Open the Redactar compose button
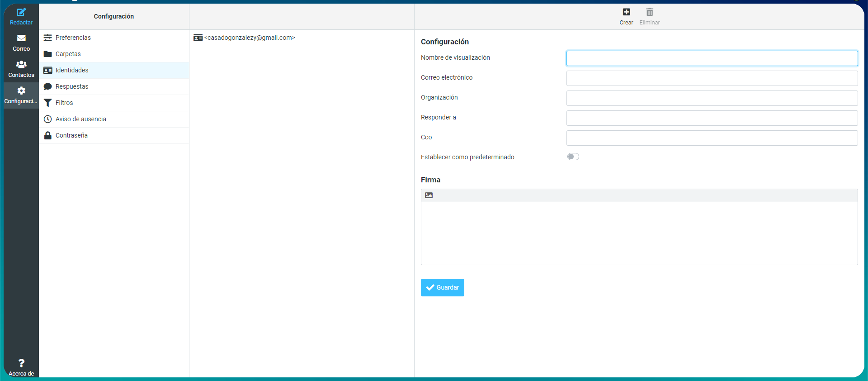The width and height of the screenshot is (868, 381). tap(21, 17)
